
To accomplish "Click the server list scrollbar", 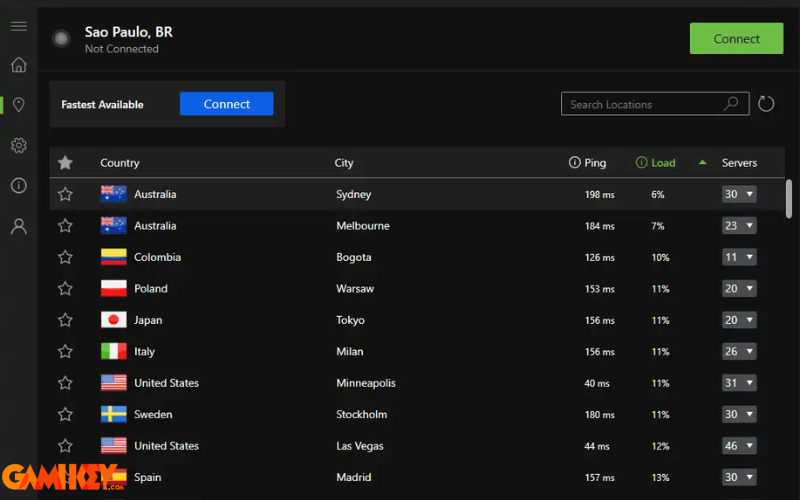I will pyautogui.click(x=789, y=198).
